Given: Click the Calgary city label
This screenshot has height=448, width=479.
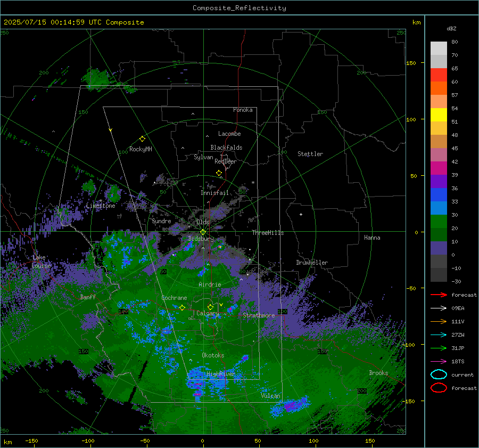Looking at the screenshot, I should click(208, 313).
